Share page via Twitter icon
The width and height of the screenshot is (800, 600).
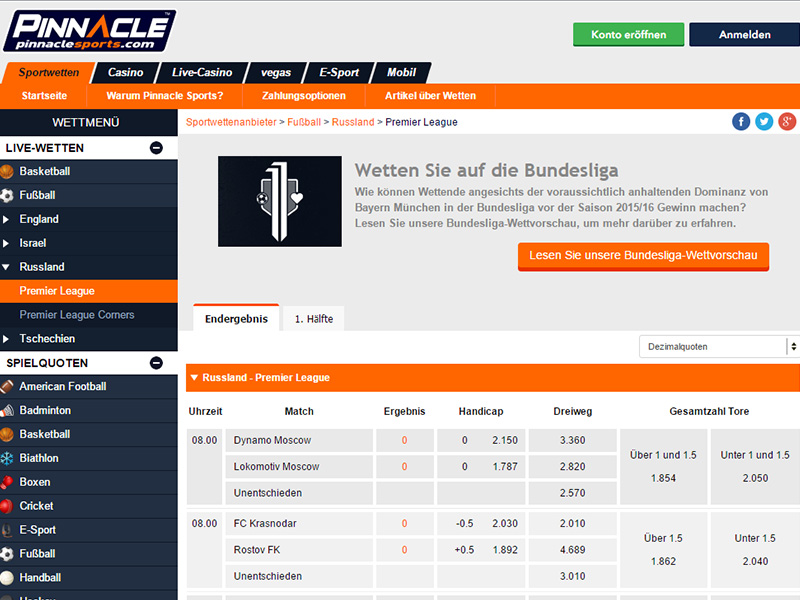pos(764,121)
